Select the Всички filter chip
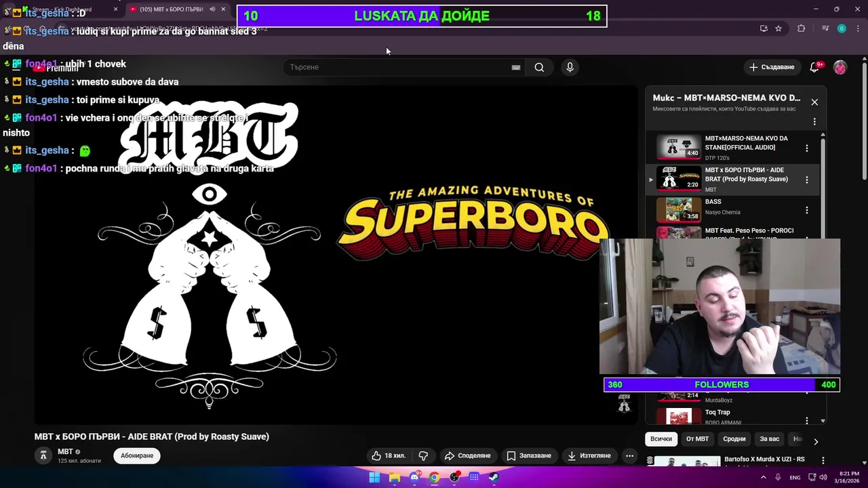This screenshot has width=868, height=488. (661, 439)
